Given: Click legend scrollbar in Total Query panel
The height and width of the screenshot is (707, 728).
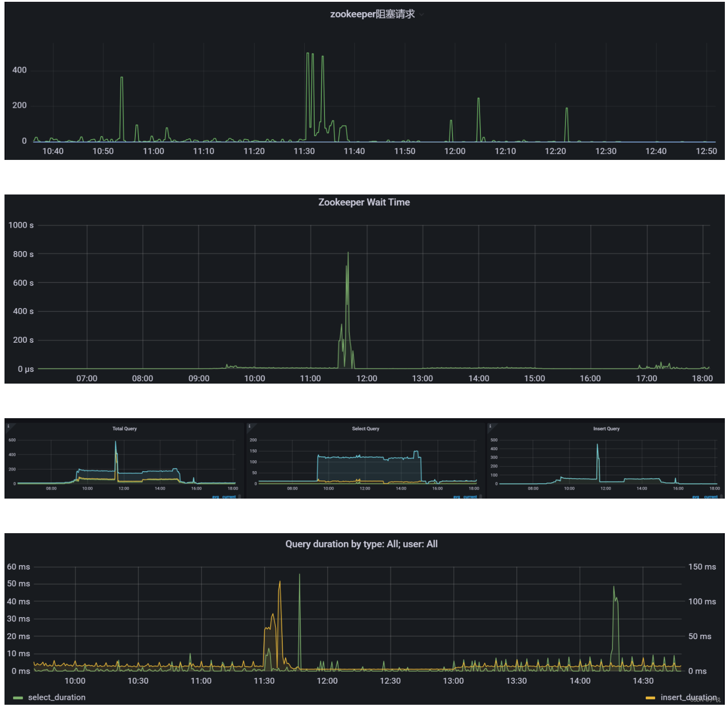Looking at the screenshot, I should [x=240, y=496].
